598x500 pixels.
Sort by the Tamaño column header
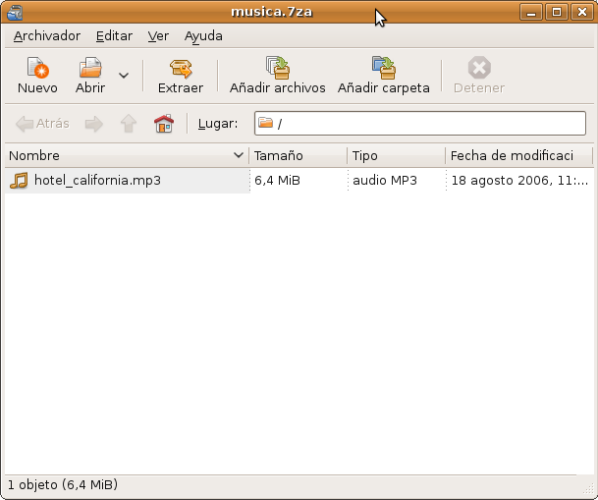pyautogui.click(x=298, y=156)
